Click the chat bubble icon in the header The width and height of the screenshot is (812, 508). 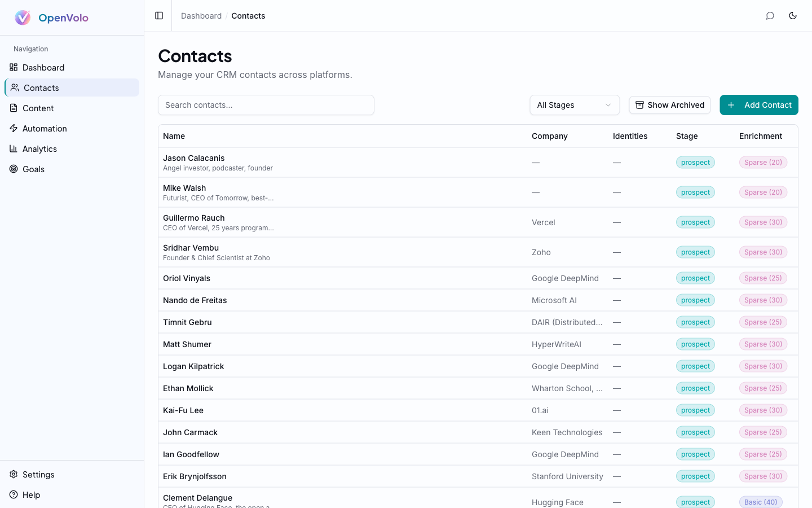pyautogui.click(x=770, y=16)
